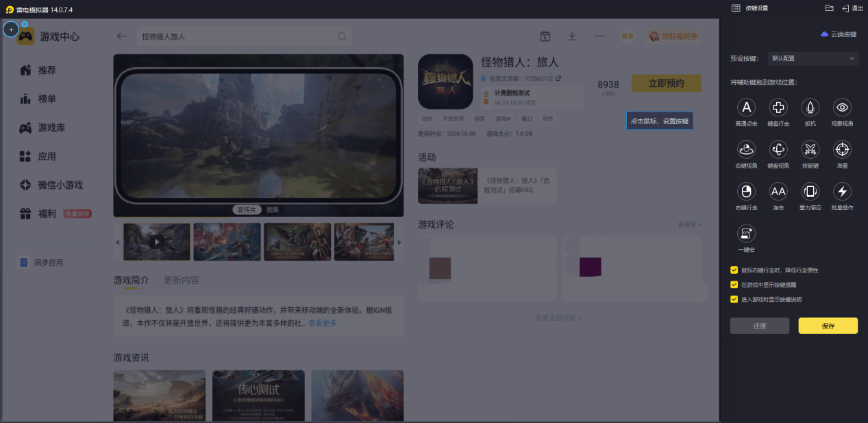Viewport: 868px width, 423px height.
Task: Click the 立即预约 reserve button
Action: 666,83
